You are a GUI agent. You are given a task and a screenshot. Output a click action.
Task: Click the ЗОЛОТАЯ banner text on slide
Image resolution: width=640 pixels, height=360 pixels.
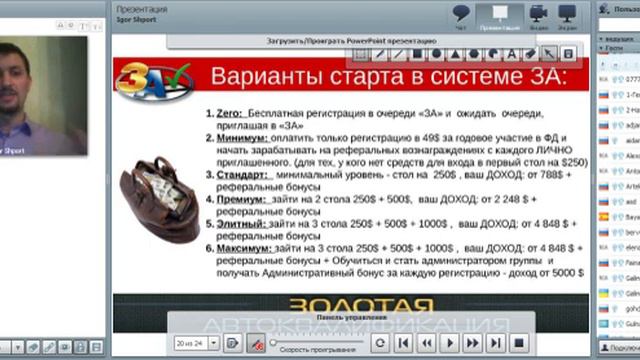point(362,305)
